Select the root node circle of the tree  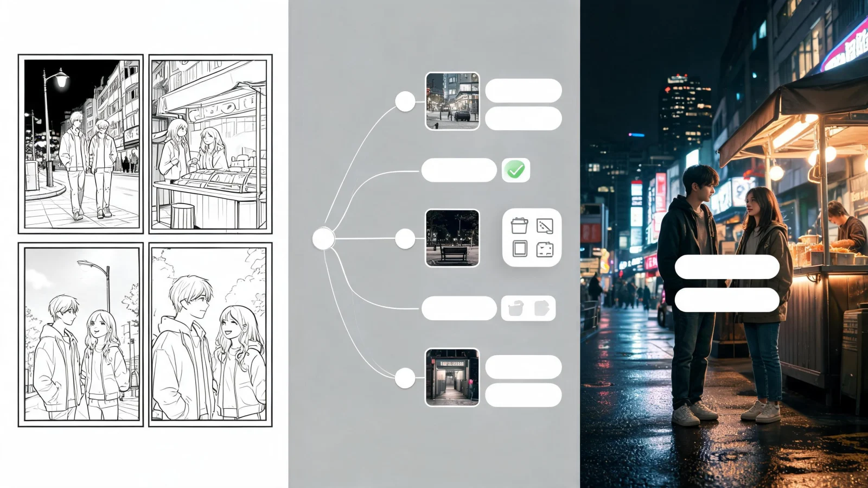323,239
